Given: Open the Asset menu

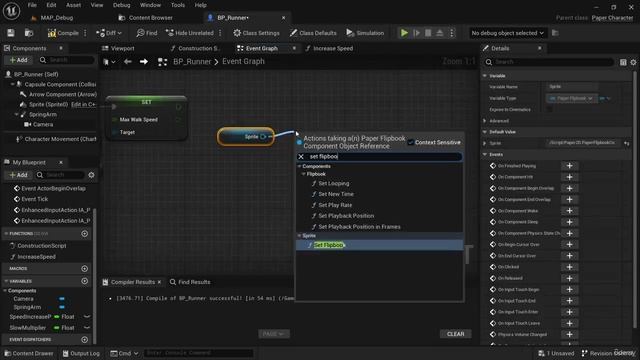Looking at the screenshot, I should pyautogui.click(x=73, y=5).
